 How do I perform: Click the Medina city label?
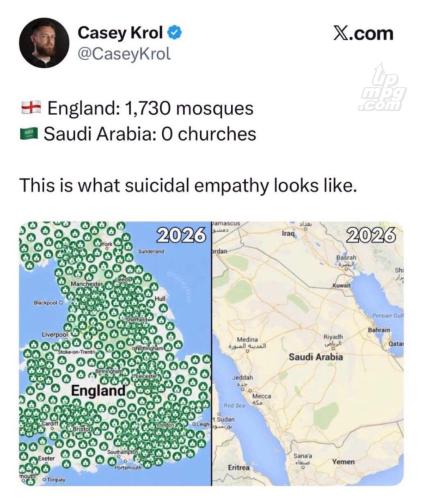pos(247,339)
